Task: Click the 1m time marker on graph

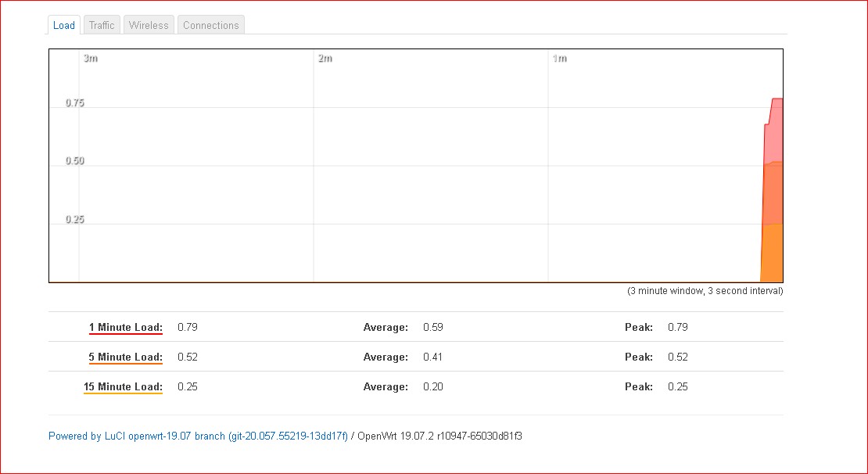Action: pos(560,59)
